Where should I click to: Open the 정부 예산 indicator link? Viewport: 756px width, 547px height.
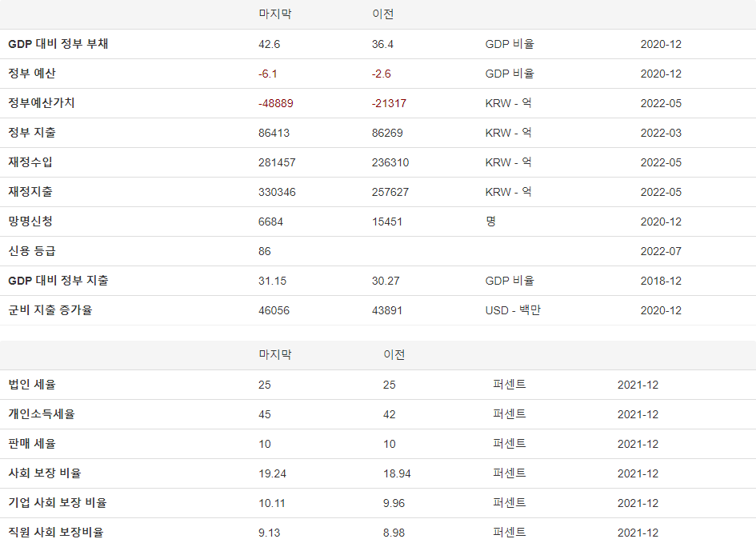(x=32, y=74)
